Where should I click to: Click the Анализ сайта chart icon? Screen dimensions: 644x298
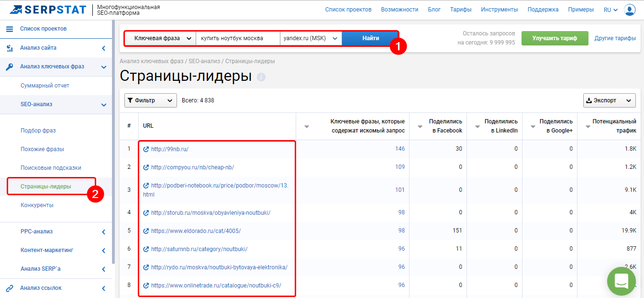point(10,48)
